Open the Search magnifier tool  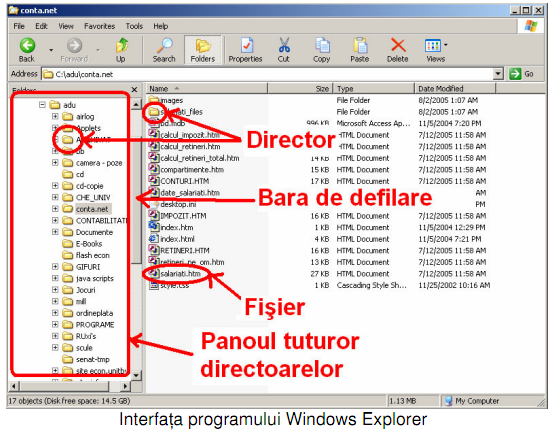[x=164, y=45]
